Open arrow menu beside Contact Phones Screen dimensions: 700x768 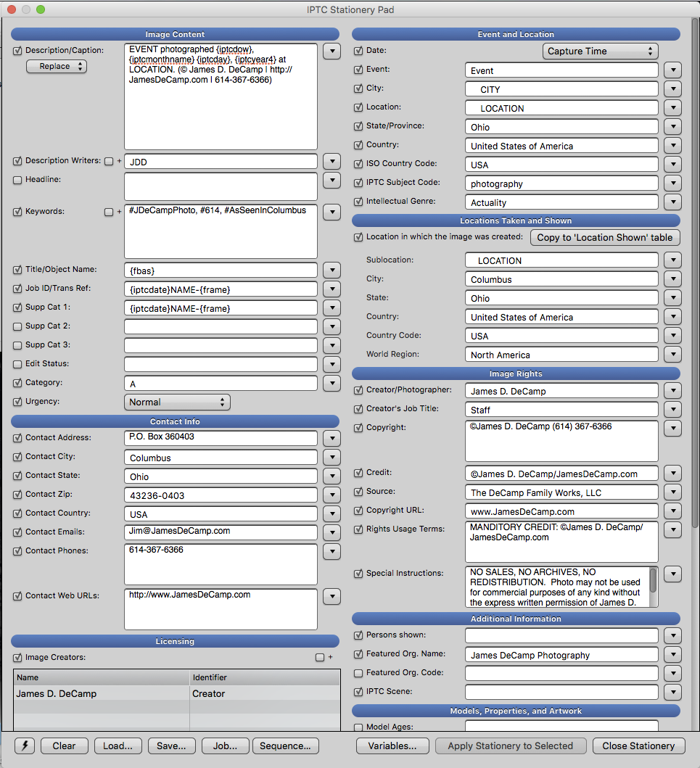click(x=332, y=551)
